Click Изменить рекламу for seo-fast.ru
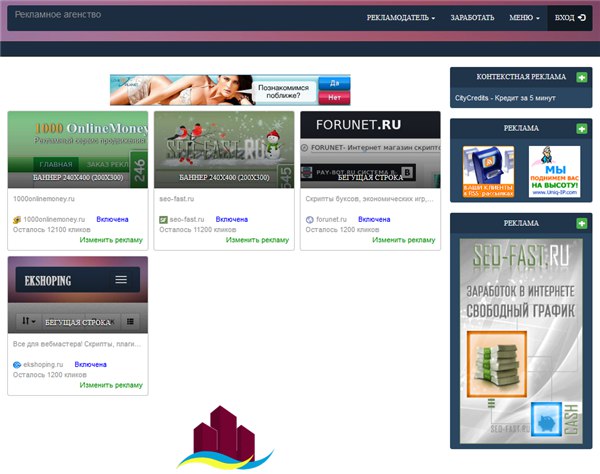 tap(257, 240)
